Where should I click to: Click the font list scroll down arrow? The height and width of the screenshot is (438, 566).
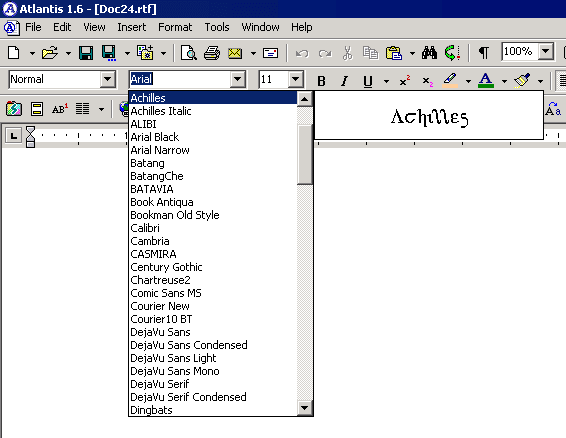pos(305,408)
